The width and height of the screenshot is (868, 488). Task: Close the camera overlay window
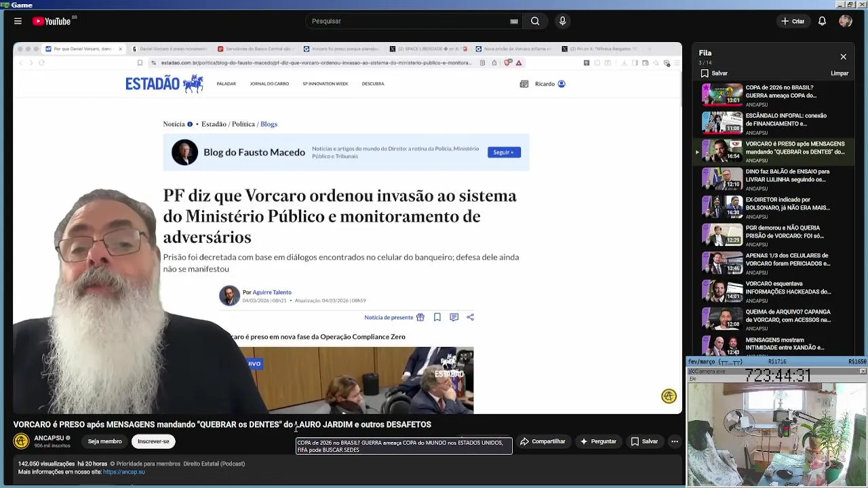863,371
